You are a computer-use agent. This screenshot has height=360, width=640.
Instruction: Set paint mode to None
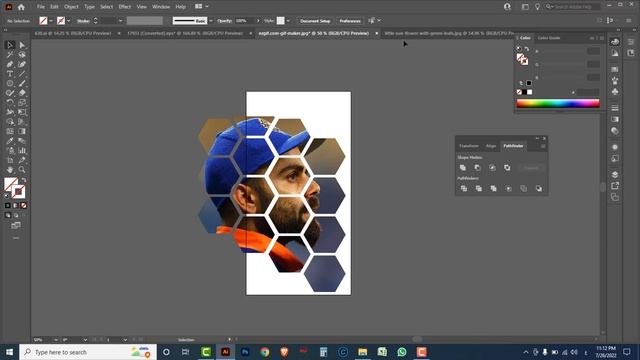pos(24,205)
